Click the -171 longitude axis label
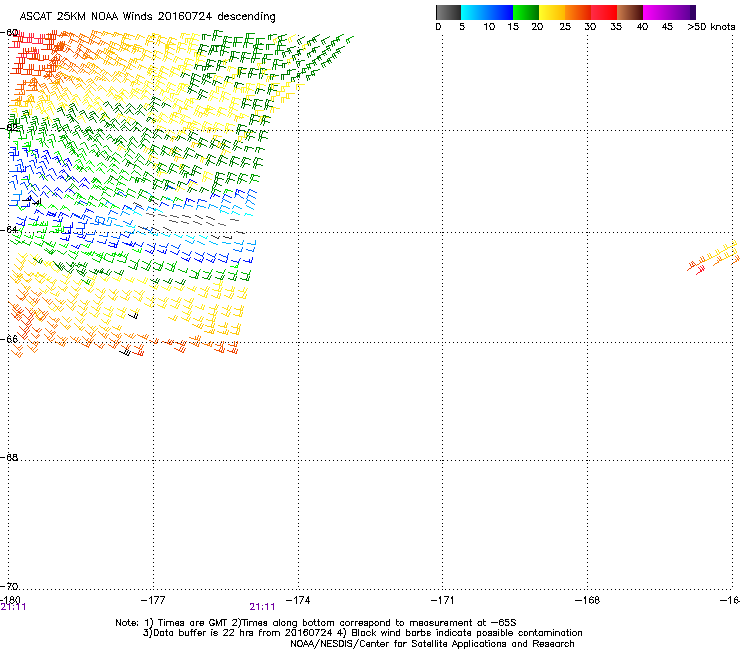The image size is (740, 650). pyautogui.click(x=443, y=600)
